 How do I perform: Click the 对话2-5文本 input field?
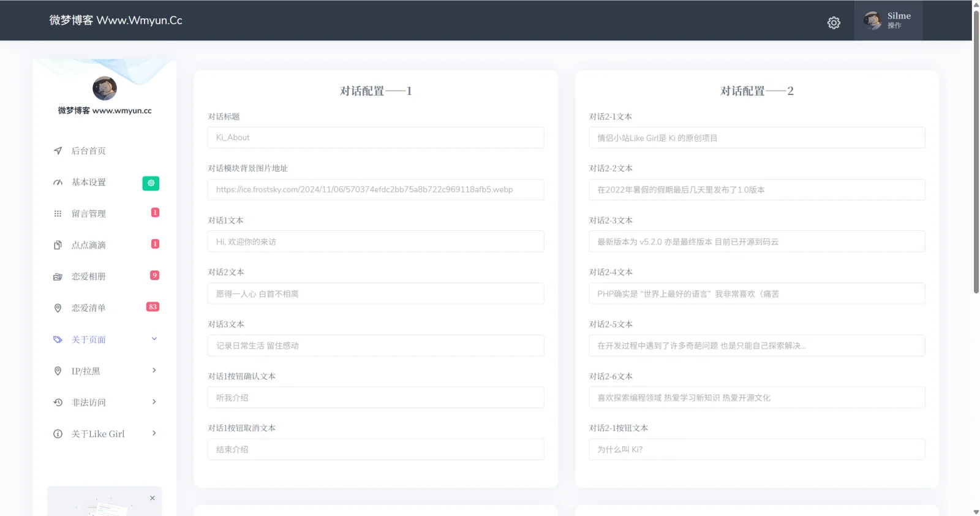[757, 346]
